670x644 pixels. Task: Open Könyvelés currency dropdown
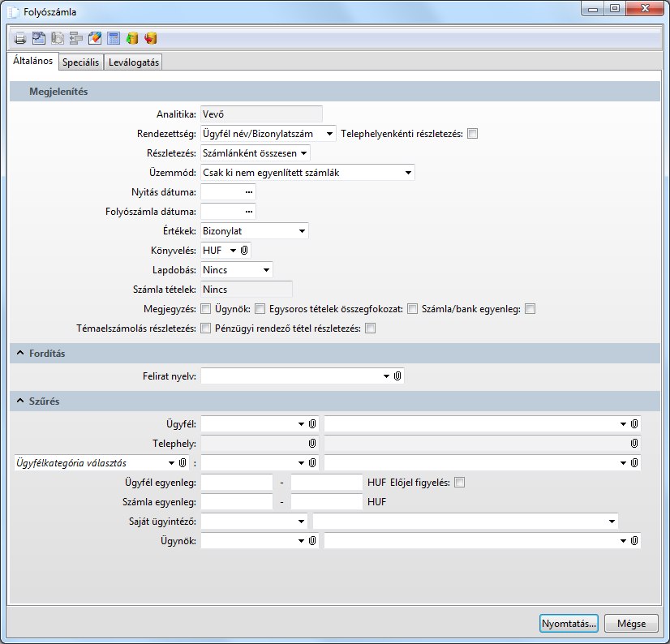tap(233, 251)
